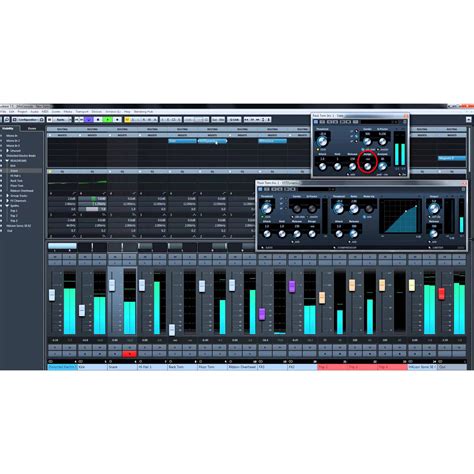The width and height of the screenshot is (474, 474).
Task: Click the gate Threshold knob in VSTDynamics
Action: [266, 209]
